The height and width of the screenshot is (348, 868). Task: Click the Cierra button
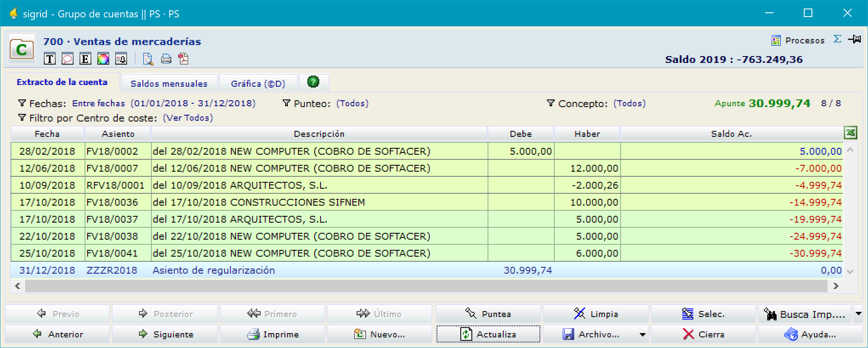703,334
